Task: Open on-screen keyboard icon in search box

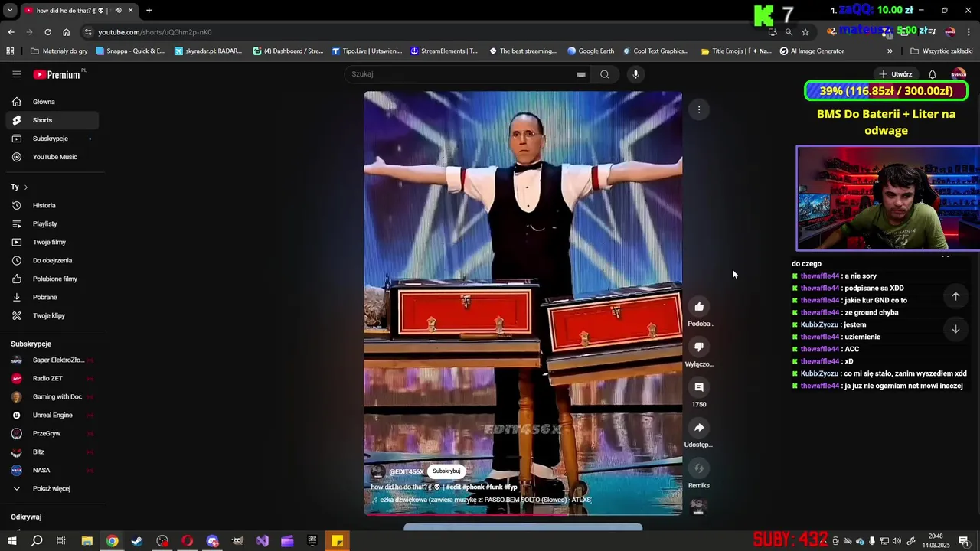Action: coord(581,74)
